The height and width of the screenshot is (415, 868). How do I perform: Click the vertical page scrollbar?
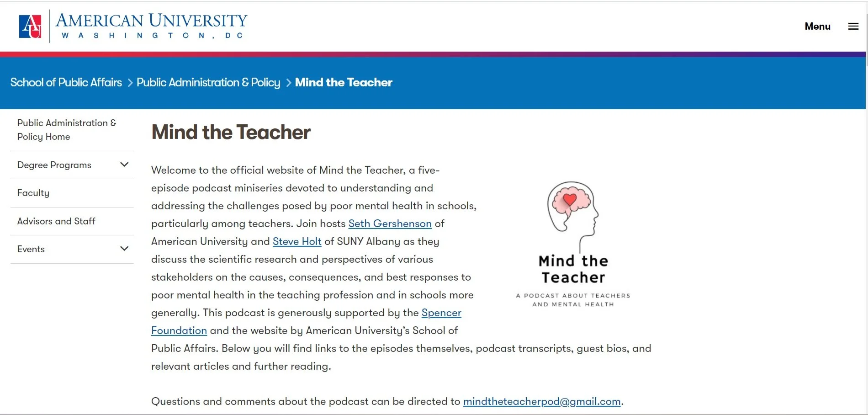(x=867, y=207)
